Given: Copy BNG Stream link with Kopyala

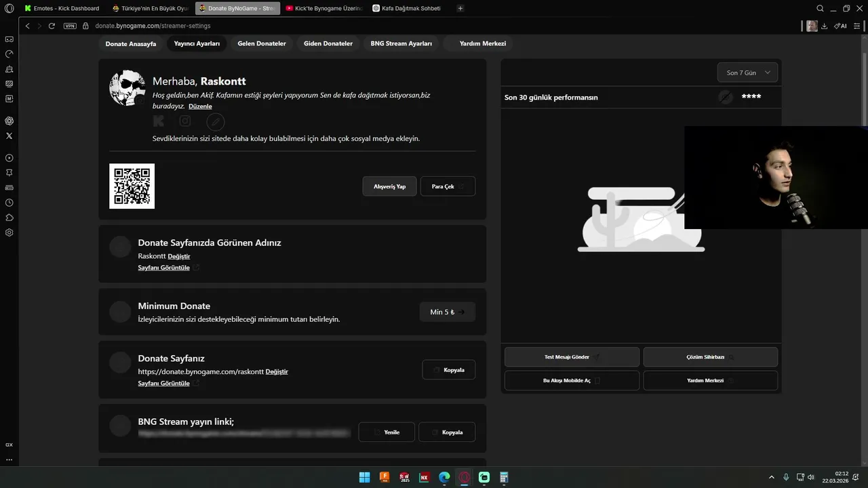Looking at the screenshot, I should 447,432.
